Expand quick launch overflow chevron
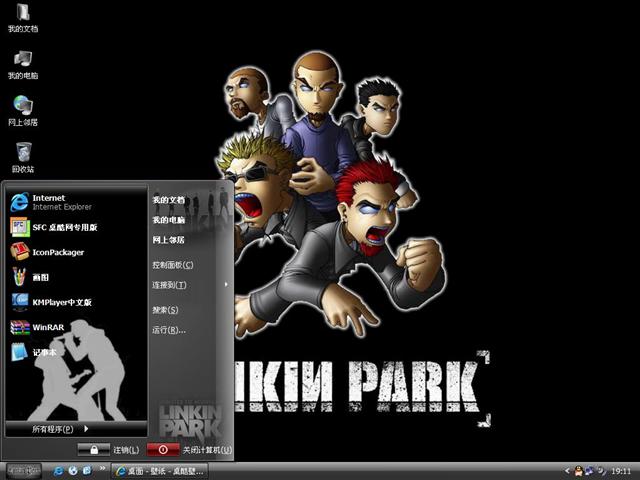 102,468
